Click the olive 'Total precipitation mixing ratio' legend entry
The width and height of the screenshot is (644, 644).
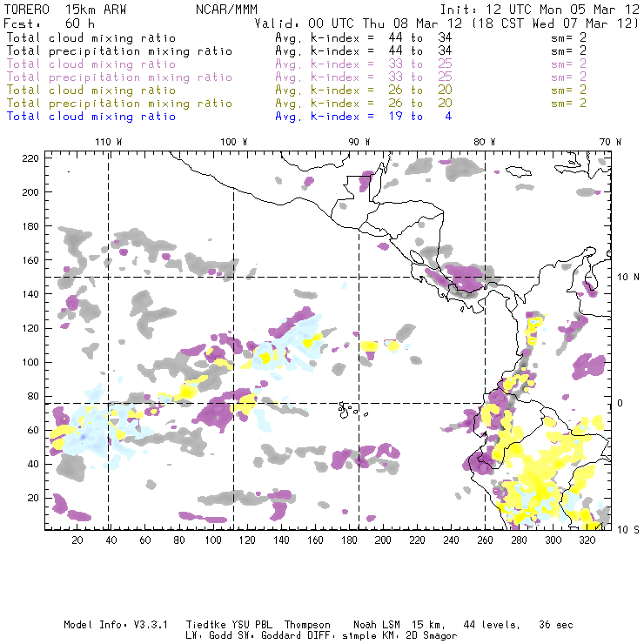[x=119, y=103]
